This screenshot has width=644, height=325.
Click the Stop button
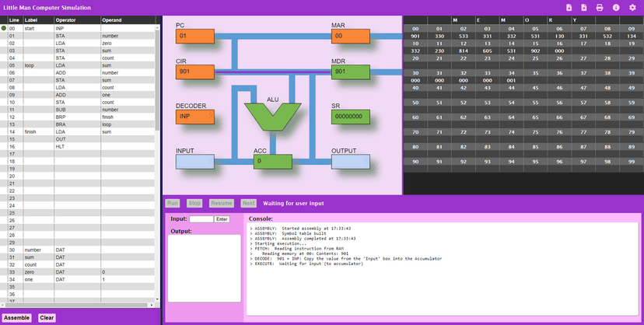tap(194, 203)
